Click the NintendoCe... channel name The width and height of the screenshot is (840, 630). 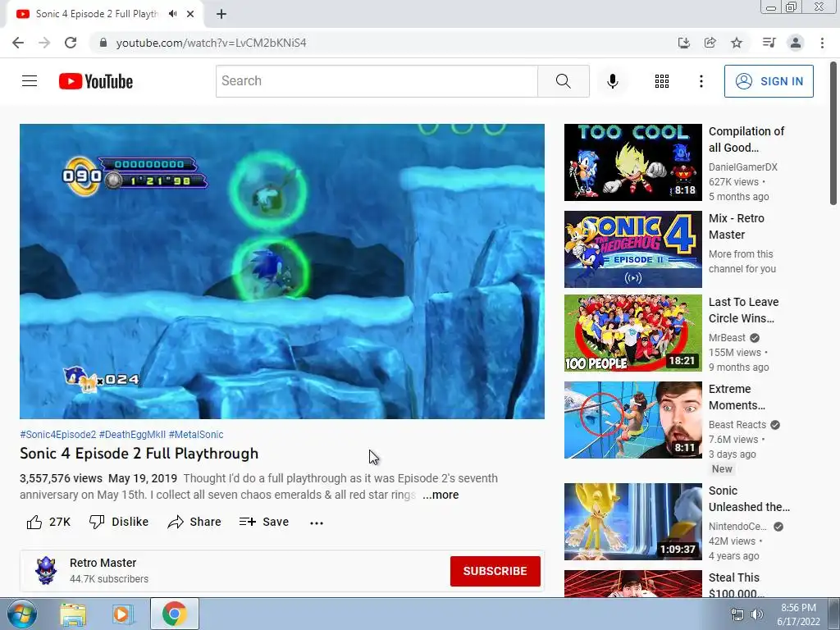737,527
